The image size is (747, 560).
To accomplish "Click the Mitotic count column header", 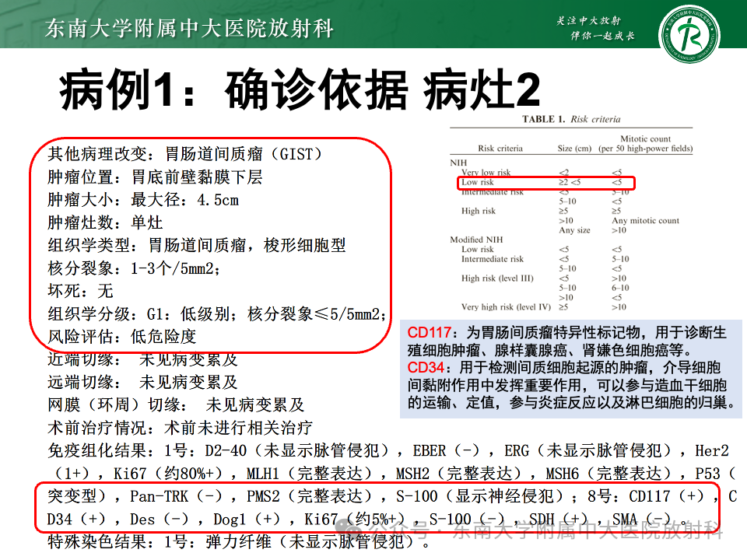I will tap(646, 143).
